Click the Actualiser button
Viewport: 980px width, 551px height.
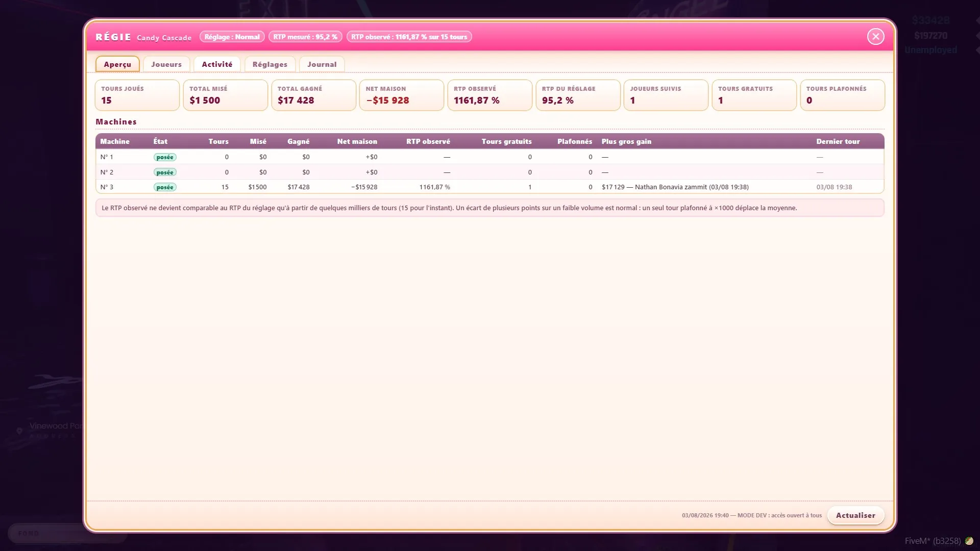[855, 515]
